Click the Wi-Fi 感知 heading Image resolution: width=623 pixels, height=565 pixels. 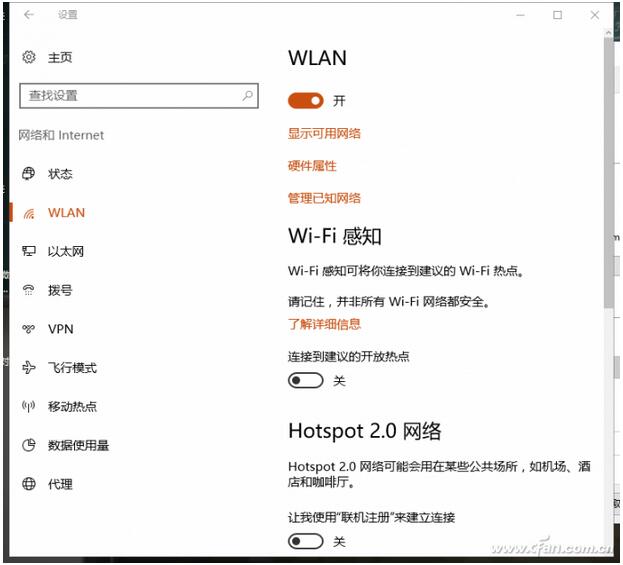(335, 236)
